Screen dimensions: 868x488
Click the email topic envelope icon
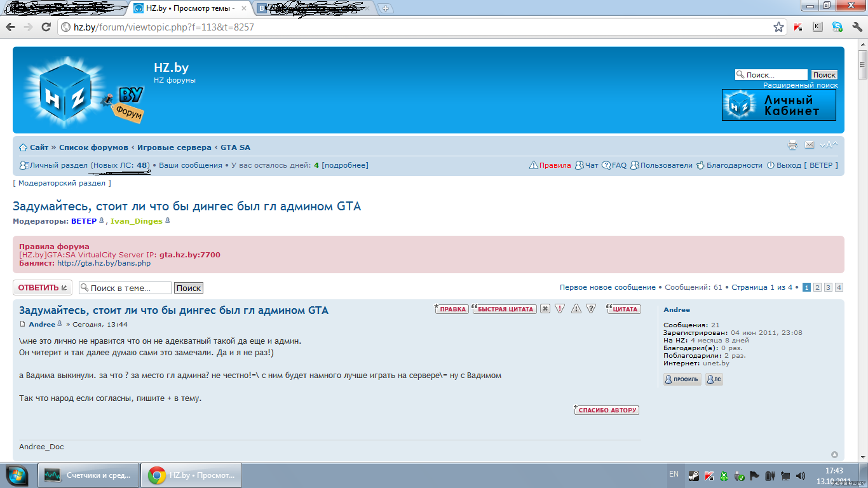pos(810,146)
